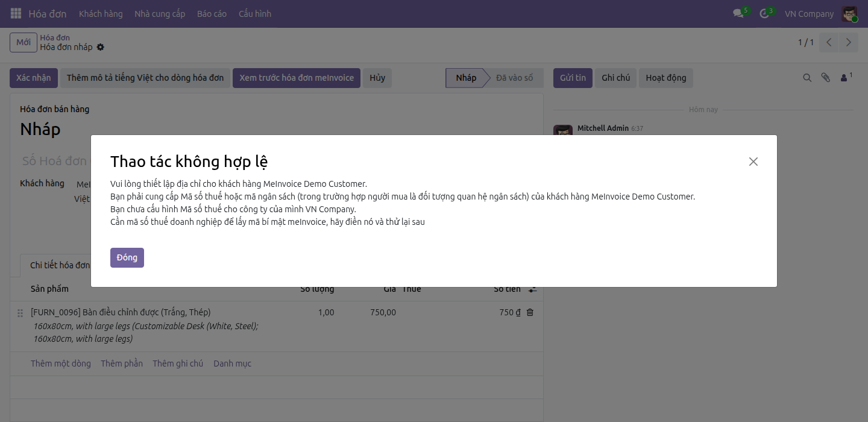Click the Sản phẩm column header
The height and width of the screenshot is (422, 868).
[x=49, y=289]
